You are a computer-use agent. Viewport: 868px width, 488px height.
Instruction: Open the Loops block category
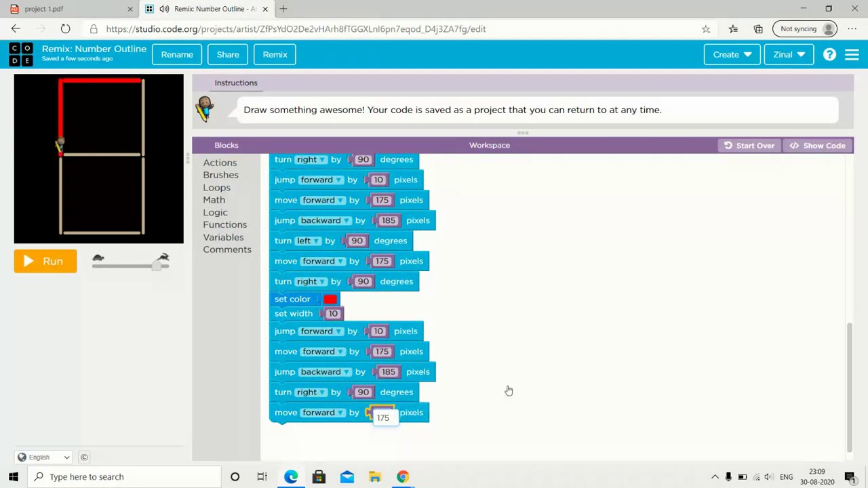(x=216, y=188)
